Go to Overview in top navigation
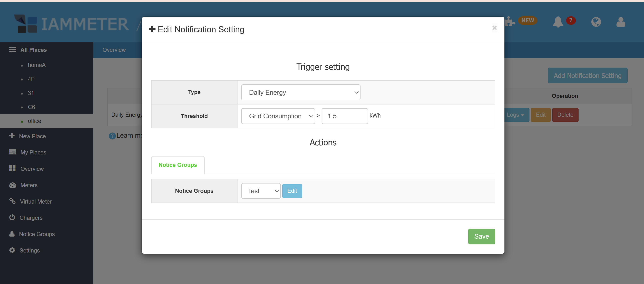This screenshot has width=644, height=284. (x=114, y=50)
